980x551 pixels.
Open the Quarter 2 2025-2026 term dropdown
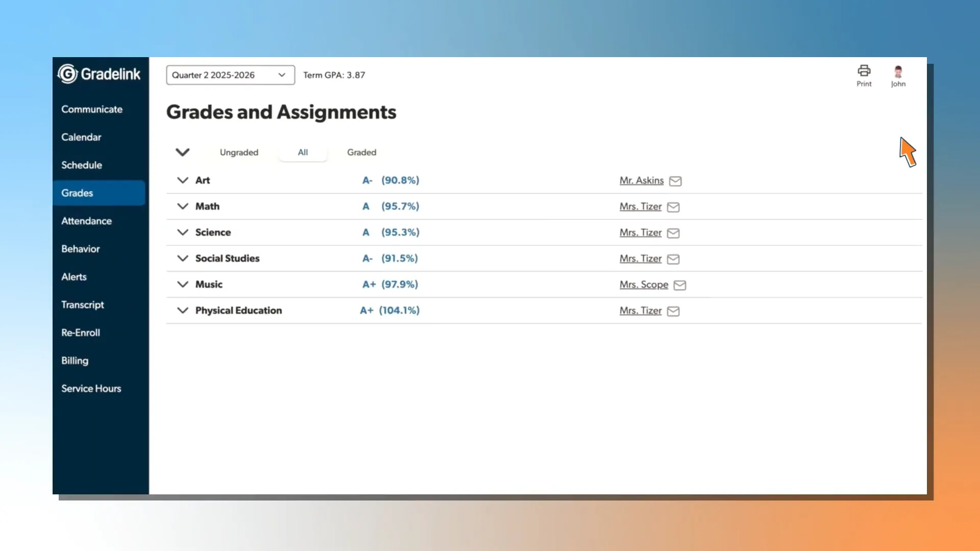(x=230, y=75)
